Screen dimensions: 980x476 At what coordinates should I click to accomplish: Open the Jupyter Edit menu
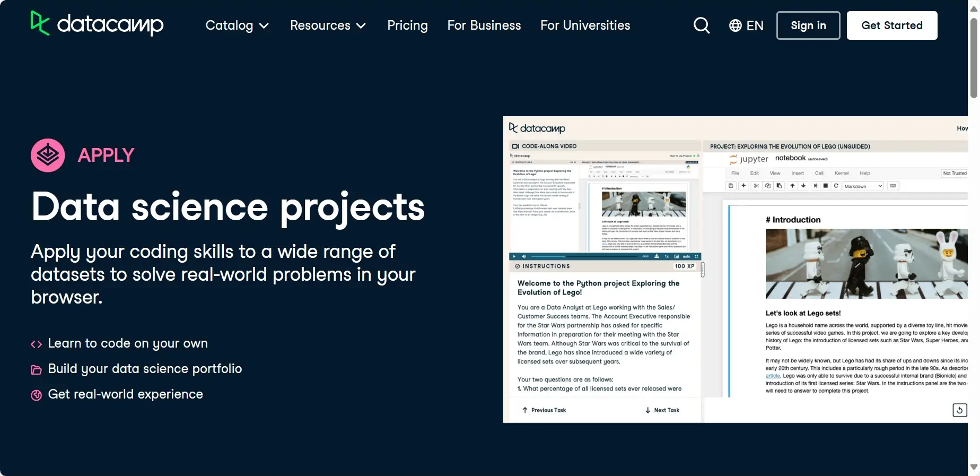tap(755, 173)
